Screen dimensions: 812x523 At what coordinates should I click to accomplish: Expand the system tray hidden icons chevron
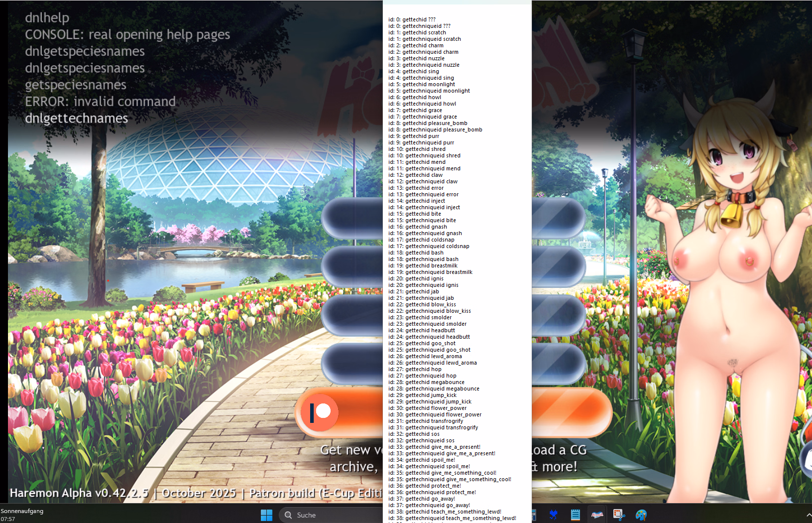pyautogui.click(x=809, y=515)
